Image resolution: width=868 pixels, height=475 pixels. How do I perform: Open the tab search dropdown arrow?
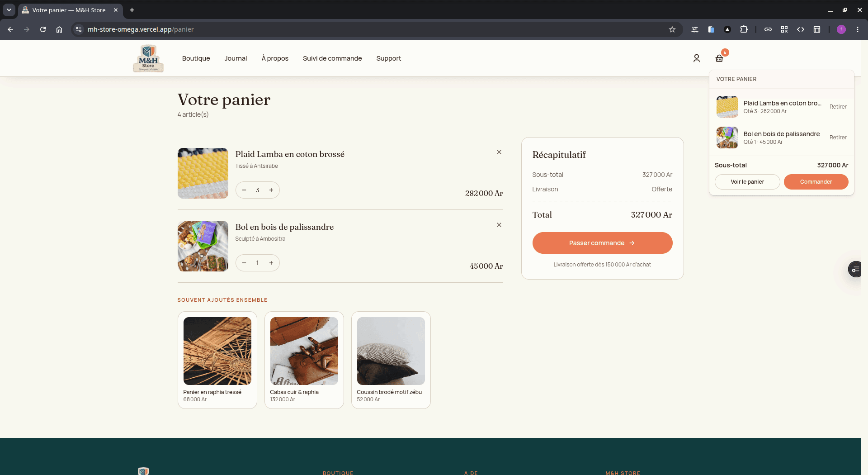(x=9, y=10)
